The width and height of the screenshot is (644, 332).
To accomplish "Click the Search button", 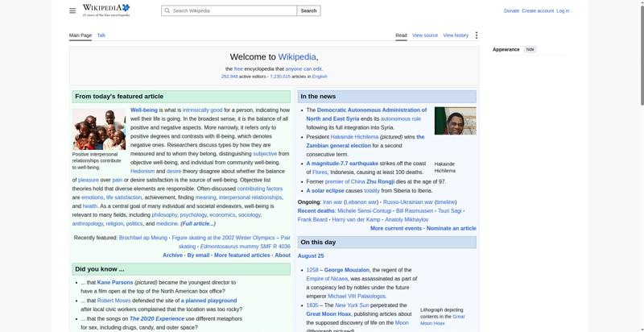I will [308, 10].
